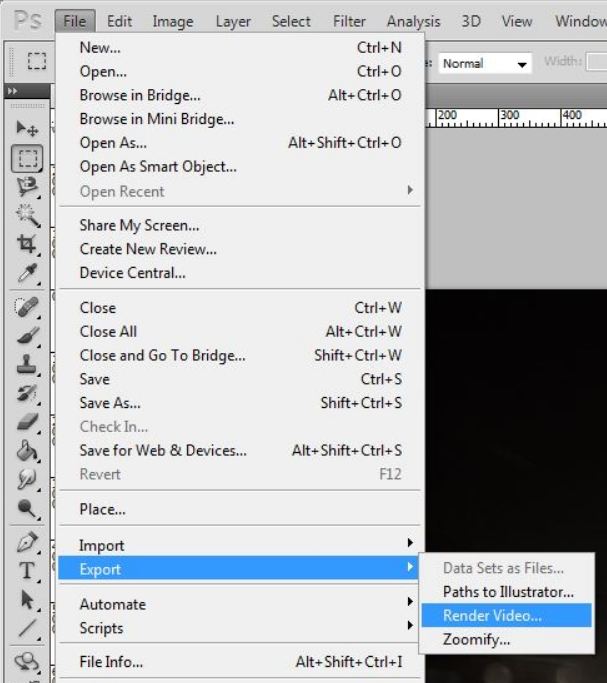Select the Brush tool
607x683 pixels.
coord(27,336)
